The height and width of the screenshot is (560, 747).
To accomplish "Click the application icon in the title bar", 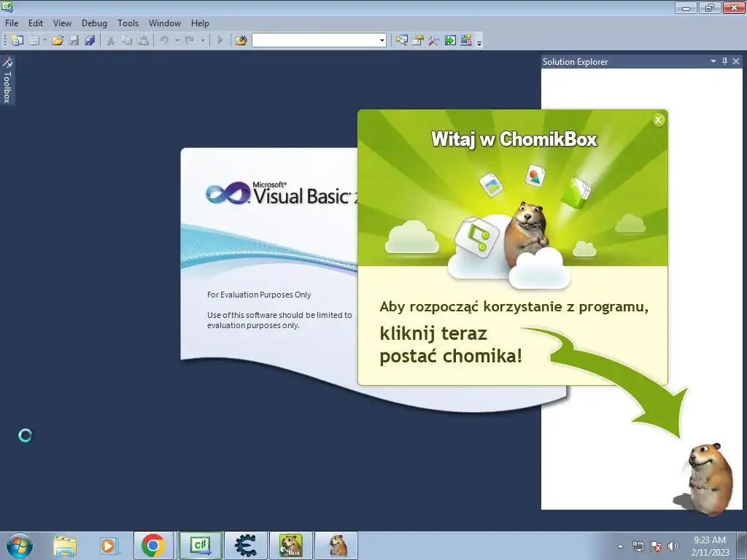I will click(x=7, y=7).
